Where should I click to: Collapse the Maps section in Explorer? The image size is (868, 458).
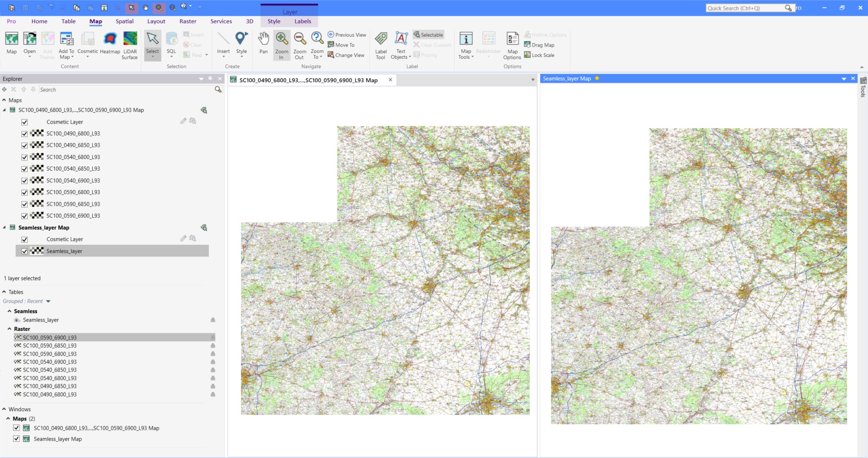point(4,100)
